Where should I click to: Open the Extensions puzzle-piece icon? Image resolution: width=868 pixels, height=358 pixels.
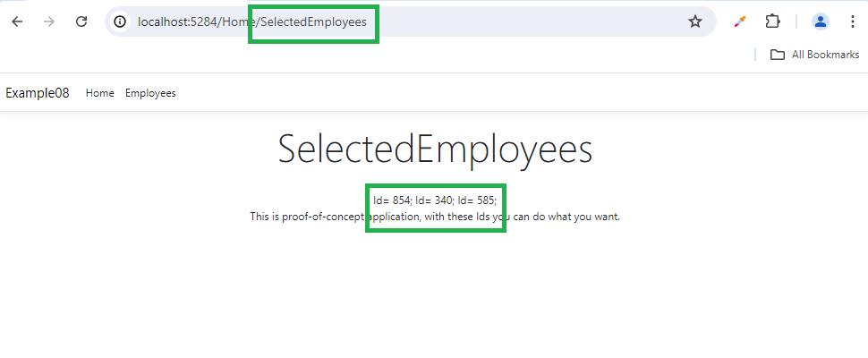pos(772,21)
